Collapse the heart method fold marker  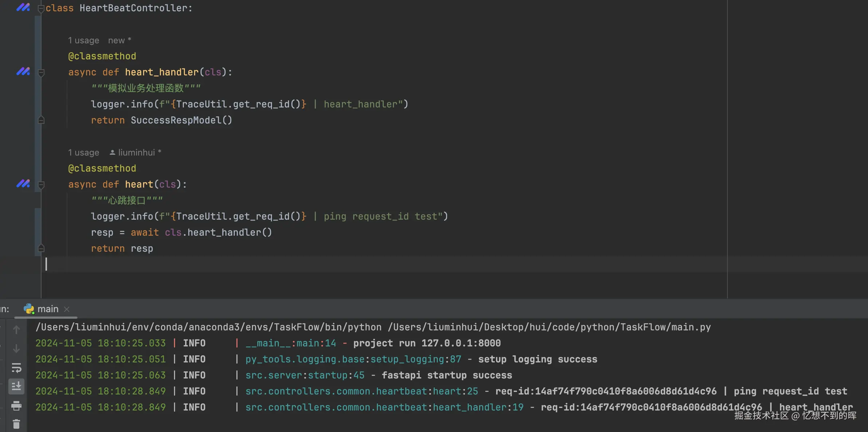tap(41, 185)
